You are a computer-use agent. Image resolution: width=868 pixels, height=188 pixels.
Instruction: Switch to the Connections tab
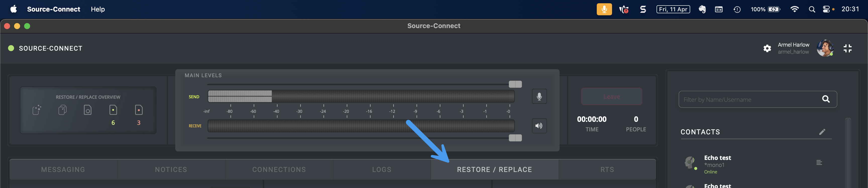(x=279, y=169)
